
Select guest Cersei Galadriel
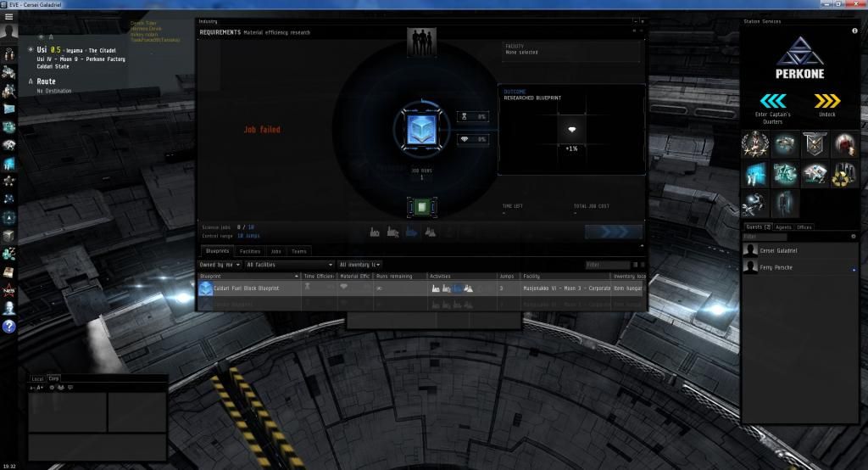coord(799,250)
